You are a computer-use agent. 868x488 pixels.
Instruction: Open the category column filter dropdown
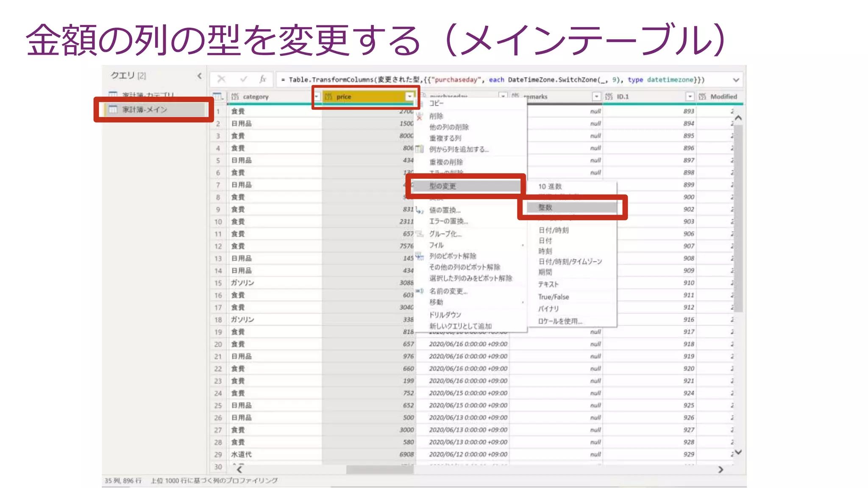click(x=316, y=97)
